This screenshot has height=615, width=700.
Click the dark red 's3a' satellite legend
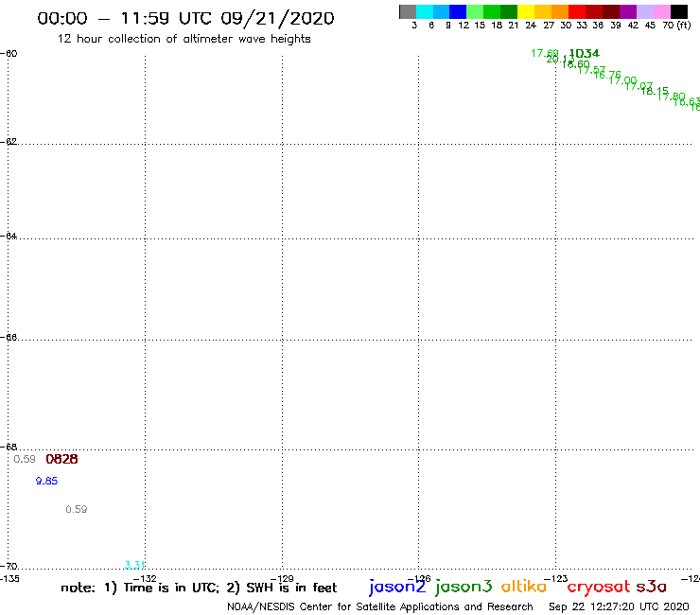click(652, 587)
